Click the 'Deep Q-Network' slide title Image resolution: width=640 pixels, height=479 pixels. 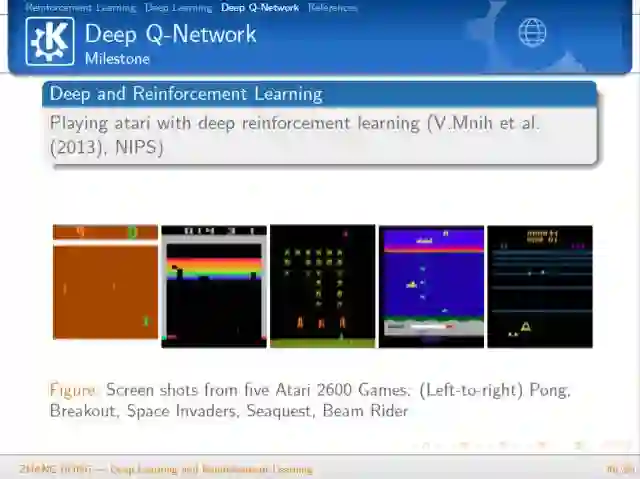[171, 34]
